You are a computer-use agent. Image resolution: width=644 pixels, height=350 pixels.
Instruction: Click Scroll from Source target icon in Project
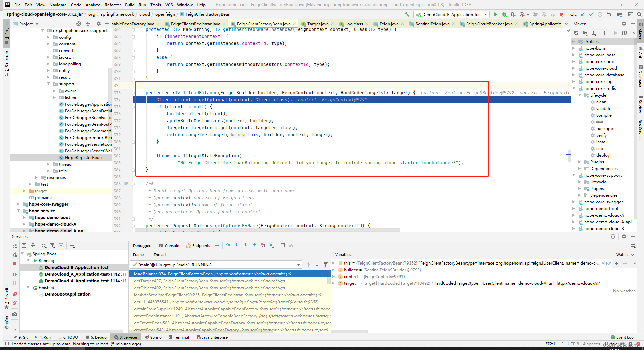(x=79, y=24)
